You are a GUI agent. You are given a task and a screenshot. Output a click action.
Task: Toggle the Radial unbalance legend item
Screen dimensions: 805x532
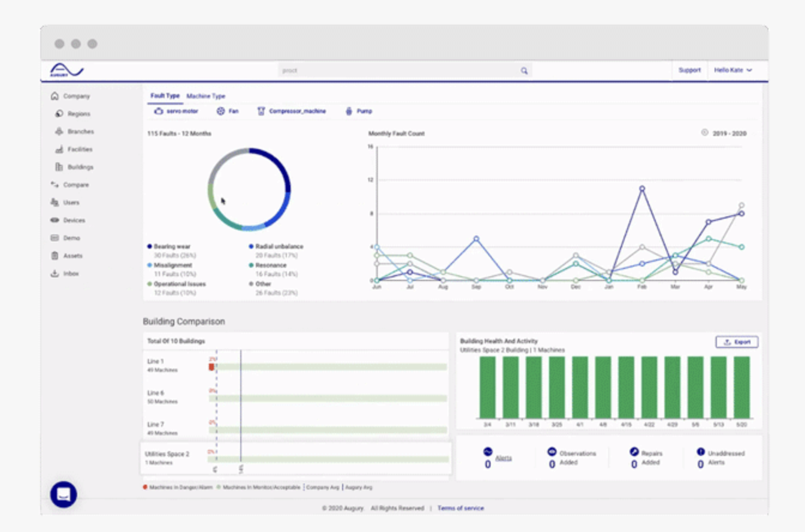276,246
